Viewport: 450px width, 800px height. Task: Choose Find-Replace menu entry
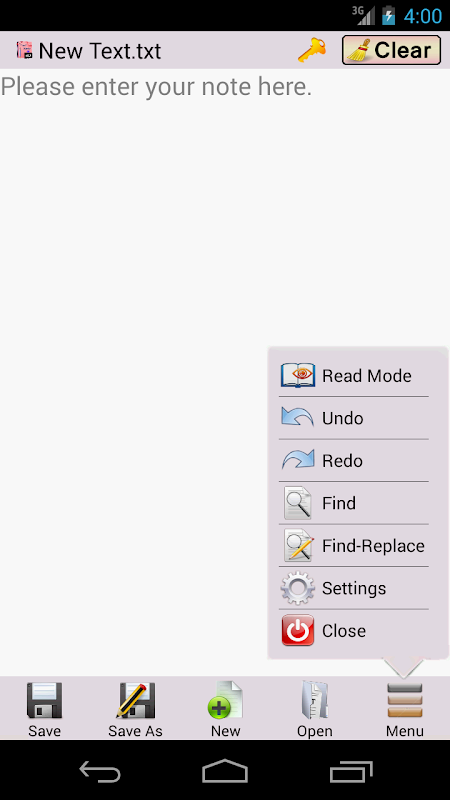pos(354,545)
